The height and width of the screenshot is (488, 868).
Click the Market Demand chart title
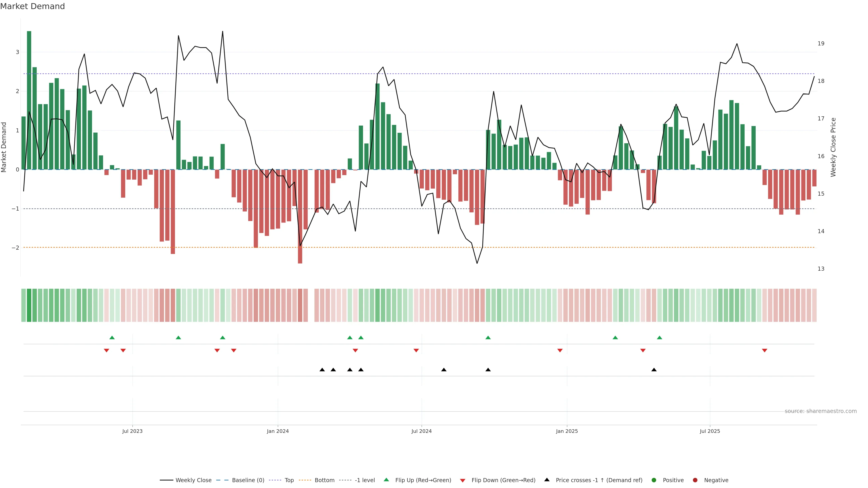pyautogui.click(x=32, y=6)
